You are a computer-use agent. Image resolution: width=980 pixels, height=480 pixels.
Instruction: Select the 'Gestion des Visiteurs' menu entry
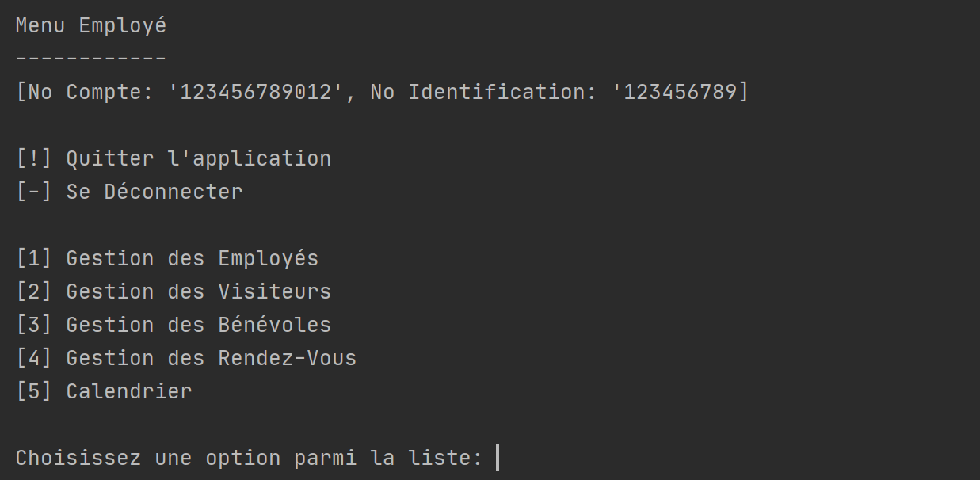(174, 291)
